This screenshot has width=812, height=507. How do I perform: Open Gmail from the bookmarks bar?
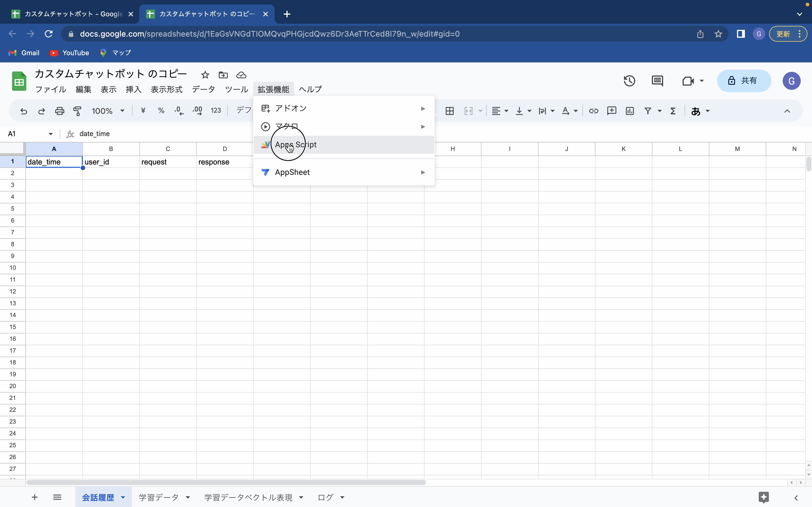pos(23,53)
